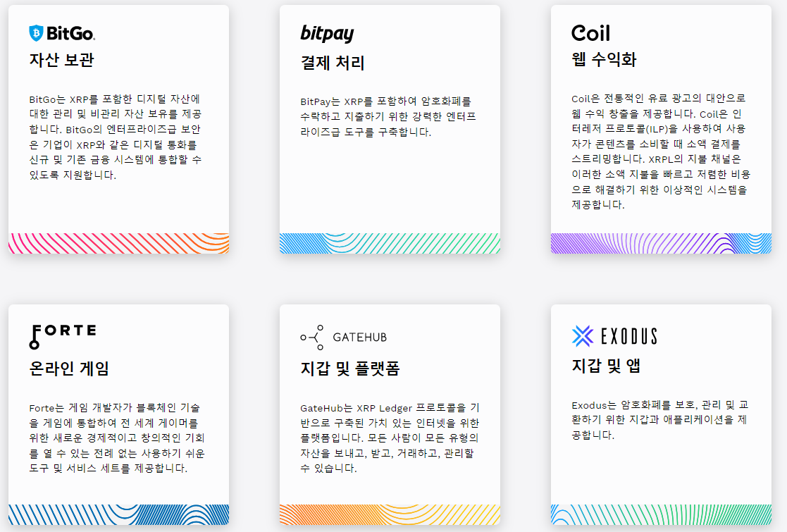The height and width of the screenshot is (532, 787).
Task: Open the BitPay description paragraph
Action: point(388,116)
